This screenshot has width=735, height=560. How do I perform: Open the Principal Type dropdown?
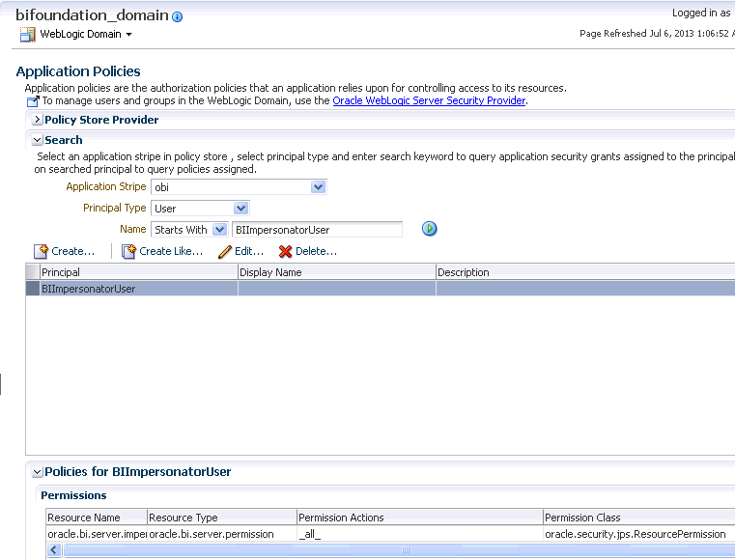(x=240, y=208)
